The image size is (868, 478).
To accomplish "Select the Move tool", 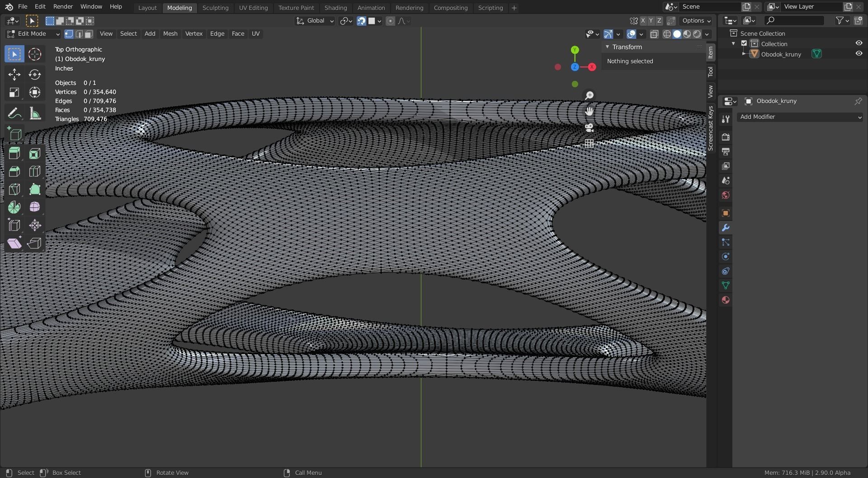I will 14,75.
